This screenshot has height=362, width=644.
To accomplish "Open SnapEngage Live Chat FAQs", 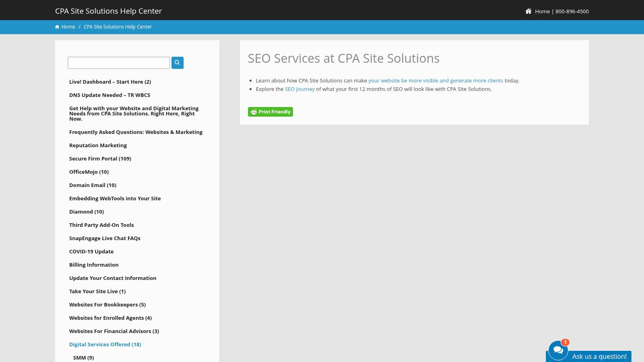I will [x=105, y=238].
